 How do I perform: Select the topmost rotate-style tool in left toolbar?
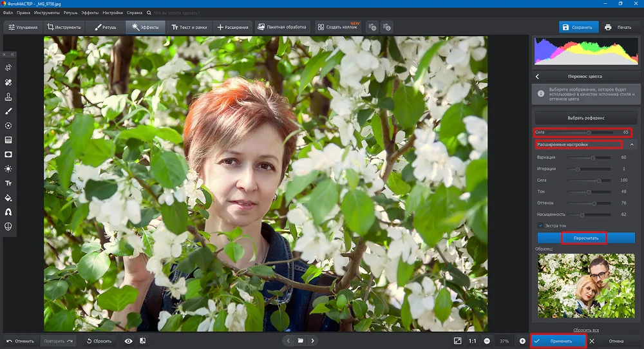[x=8, y=68]
